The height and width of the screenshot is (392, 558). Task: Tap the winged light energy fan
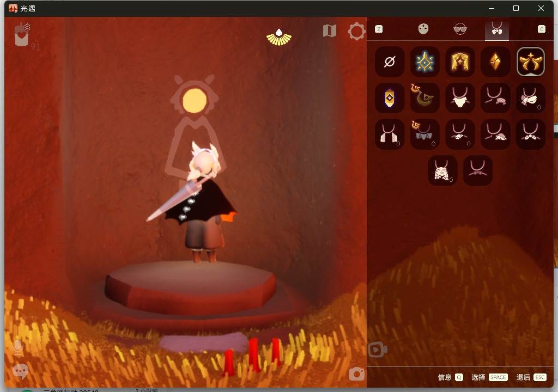point(279,38)
